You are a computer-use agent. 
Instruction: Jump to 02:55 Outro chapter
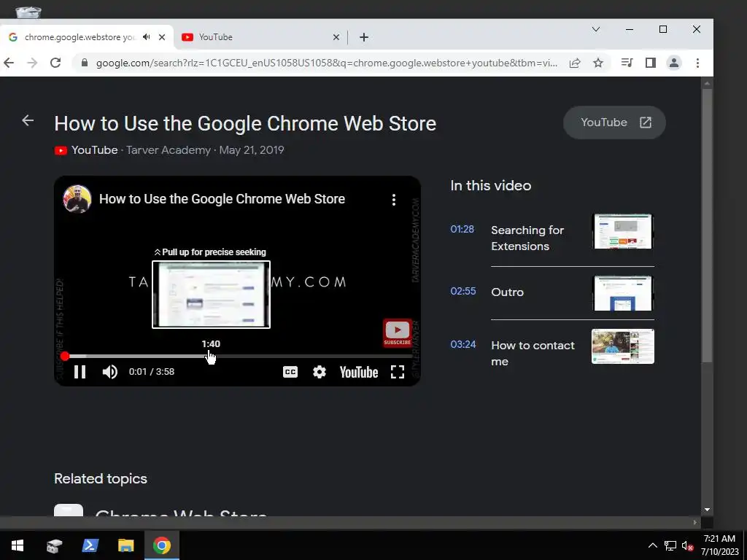(552, 292)
